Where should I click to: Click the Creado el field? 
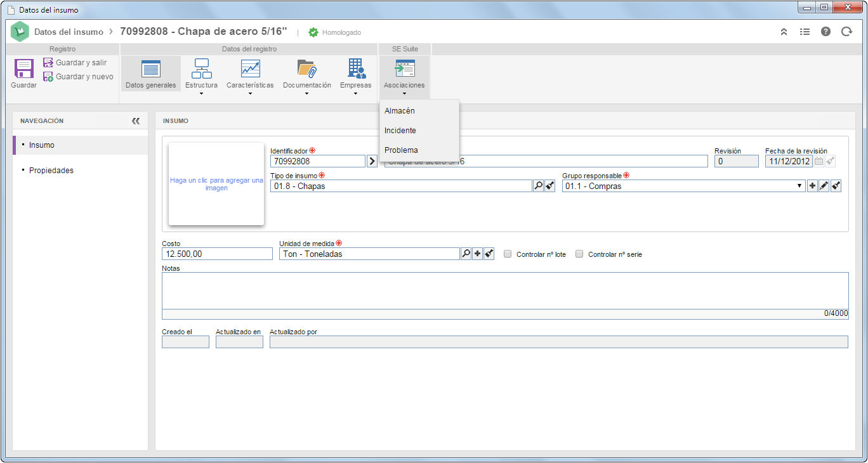(x=185, y=342)
